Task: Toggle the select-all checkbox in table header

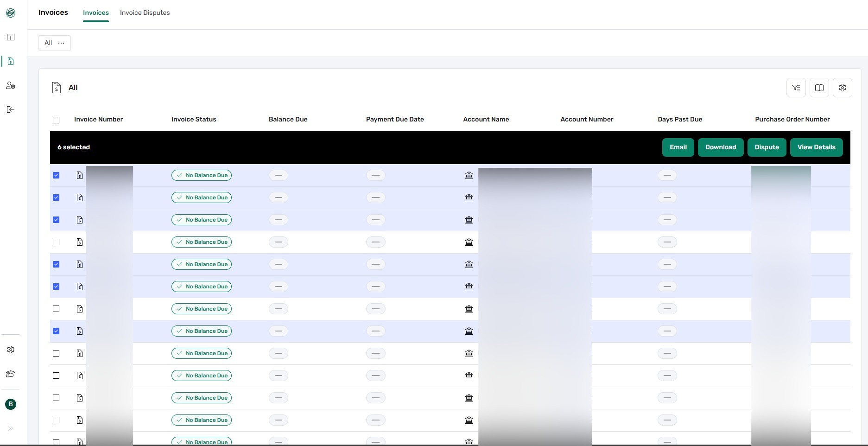Action: pos(56,120)
